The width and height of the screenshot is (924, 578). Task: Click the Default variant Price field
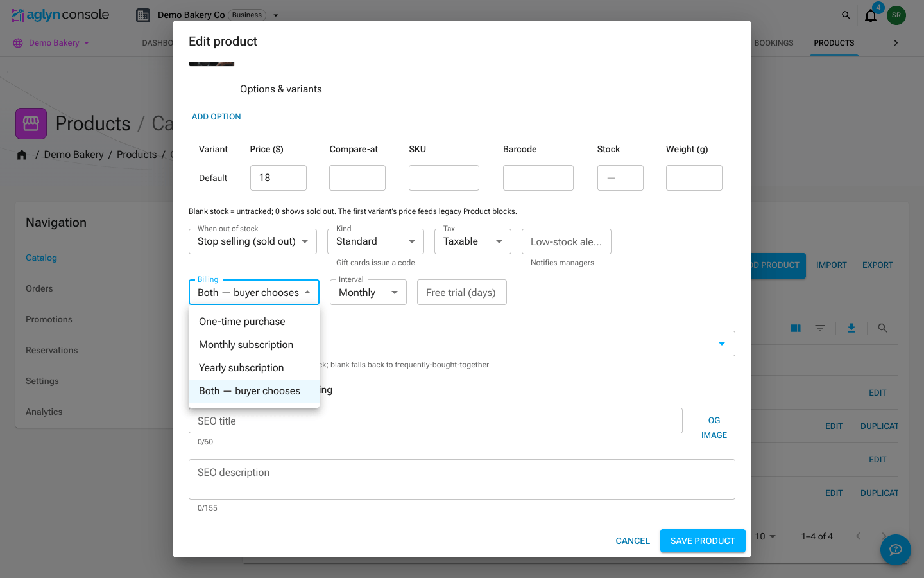tap(278, 178)
